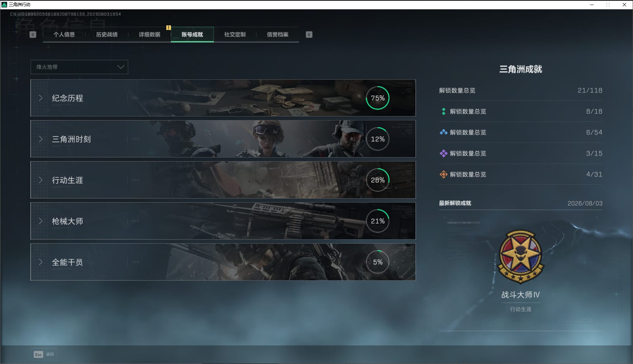Click the 21% progress ring
Screen dimensions: 633x364
pyautogui.click(x=378, y=221)
